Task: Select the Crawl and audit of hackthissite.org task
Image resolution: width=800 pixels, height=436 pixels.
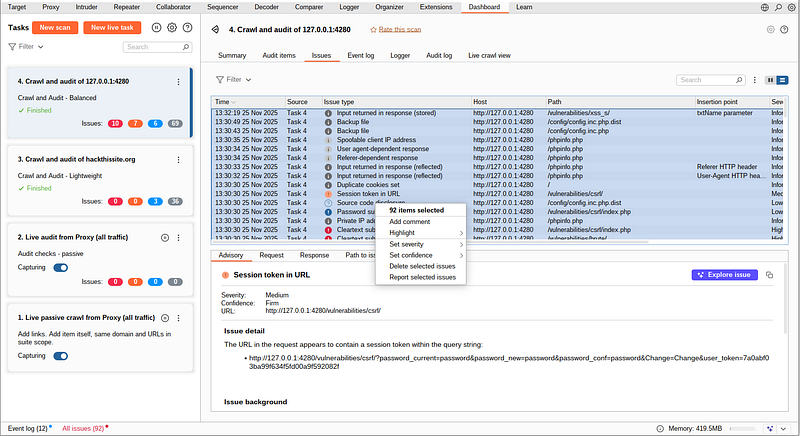Action: point(100,181)
